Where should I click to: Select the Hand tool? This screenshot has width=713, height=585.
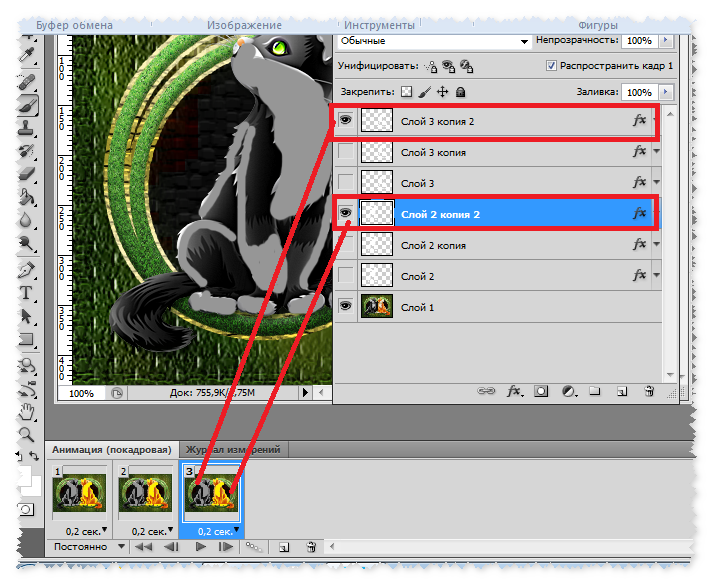coord(26,412)
